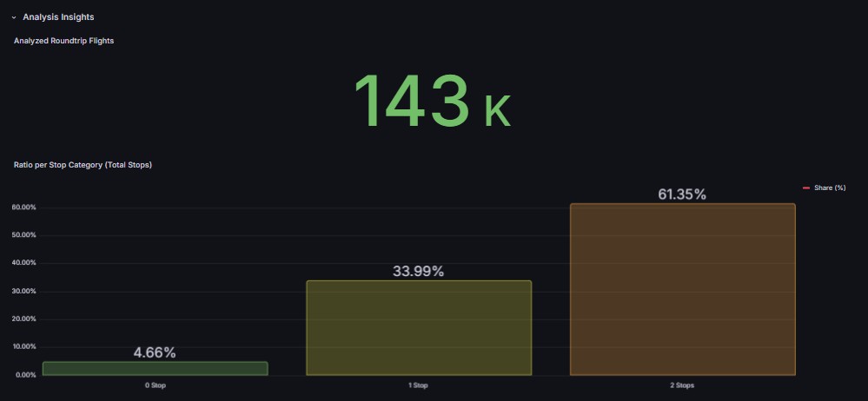The height and width of the screenshot is (401, 868).
Task: Open the Analyzed Roundtrip Flights panel title
Action: [x=63, y=41]
